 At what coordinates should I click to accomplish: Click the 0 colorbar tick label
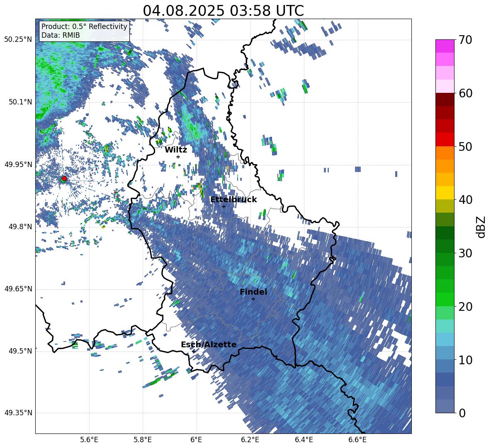(x=462, y=413)
